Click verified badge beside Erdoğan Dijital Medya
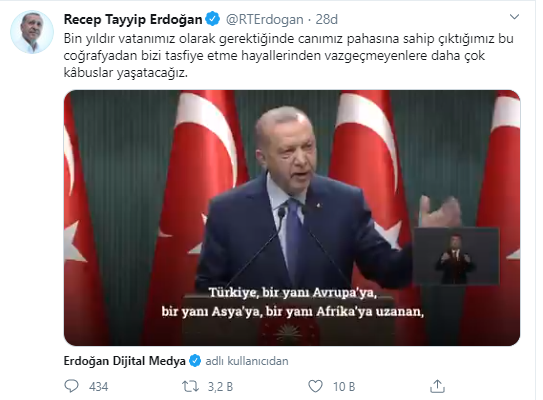 tap(195, 361)
